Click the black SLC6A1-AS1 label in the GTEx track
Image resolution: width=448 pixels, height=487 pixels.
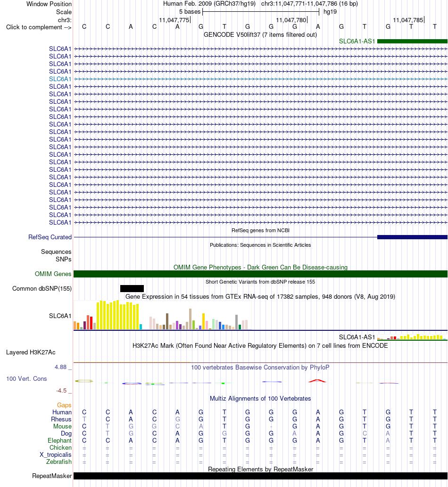pos(357,337)
